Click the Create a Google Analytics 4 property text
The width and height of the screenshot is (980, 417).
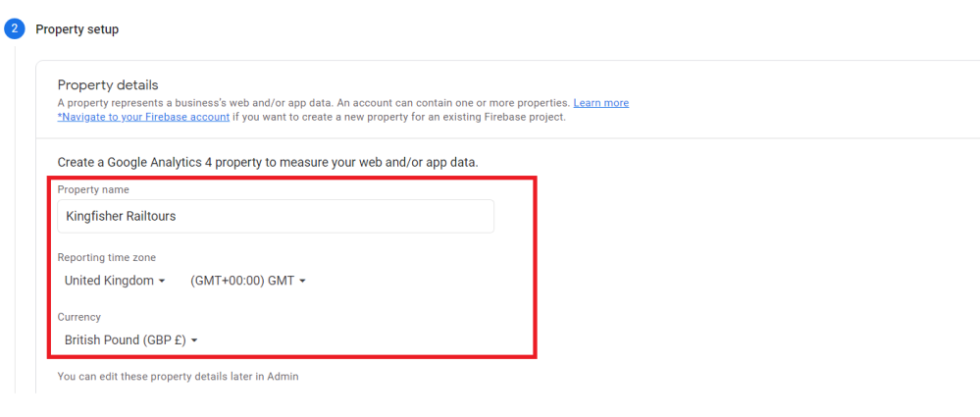pos(268,162)
